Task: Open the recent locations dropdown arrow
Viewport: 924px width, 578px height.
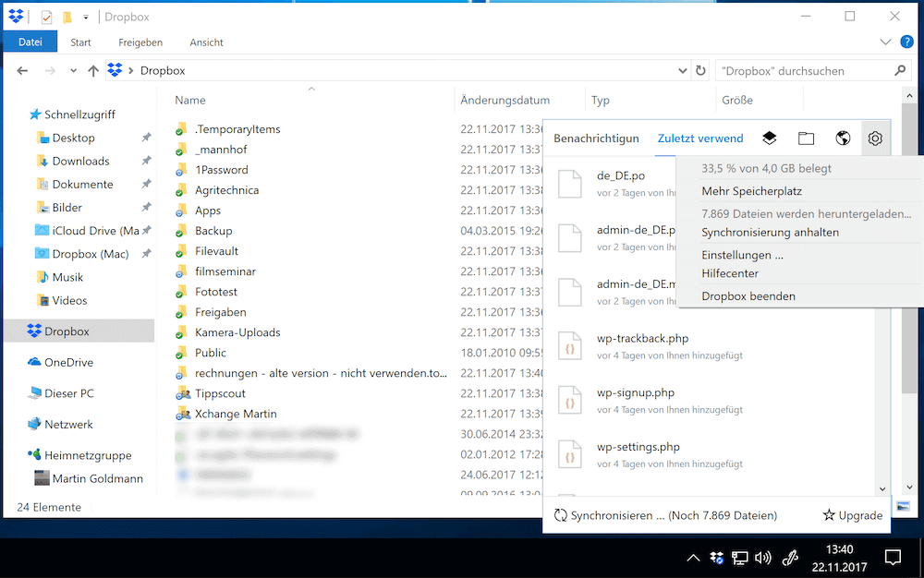Action: coord(73,70)
